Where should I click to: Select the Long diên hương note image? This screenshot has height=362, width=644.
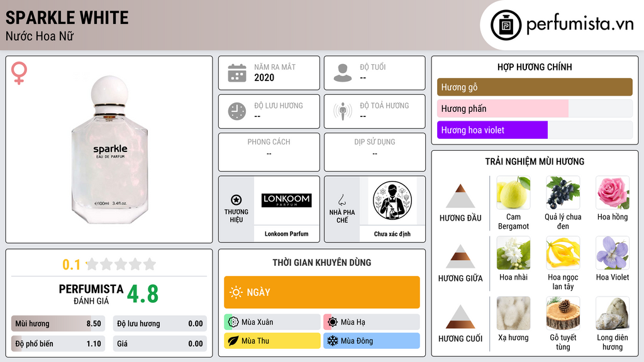[613, 313]
